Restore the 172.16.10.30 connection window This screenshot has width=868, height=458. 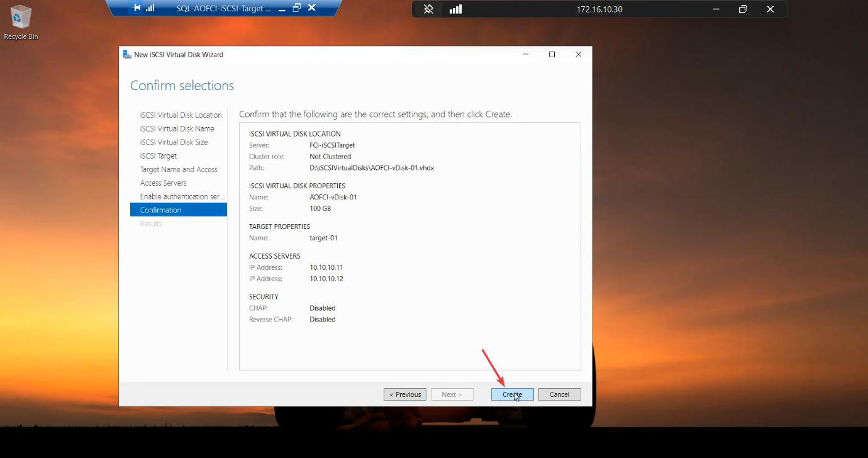point(743,9)
